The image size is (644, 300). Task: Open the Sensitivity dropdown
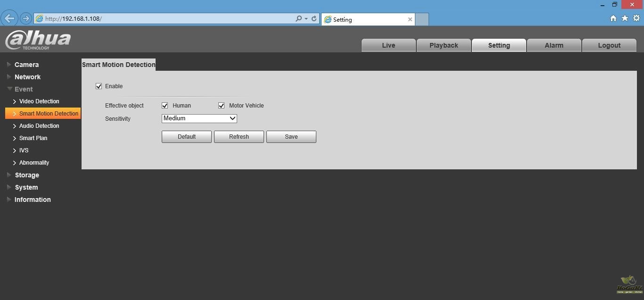click(x=199, y=118)
